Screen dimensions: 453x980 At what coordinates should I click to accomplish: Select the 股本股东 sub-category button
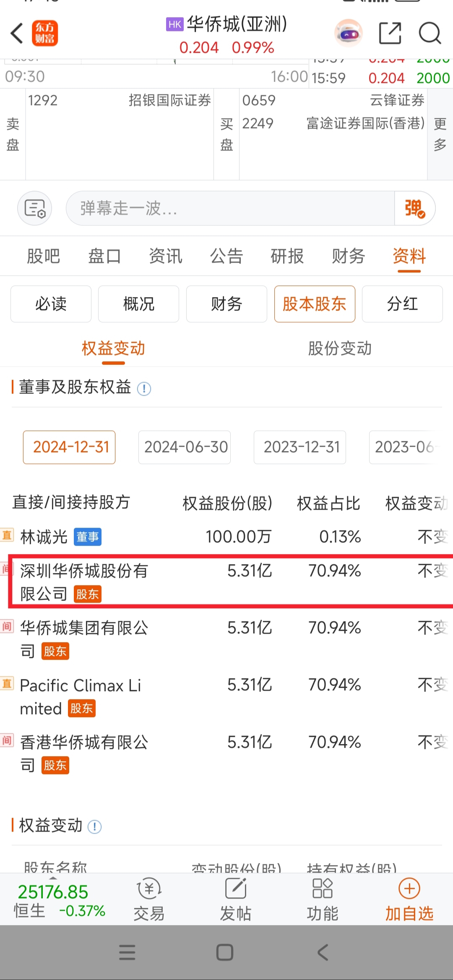pyautogui.click(x=315, y=304)
